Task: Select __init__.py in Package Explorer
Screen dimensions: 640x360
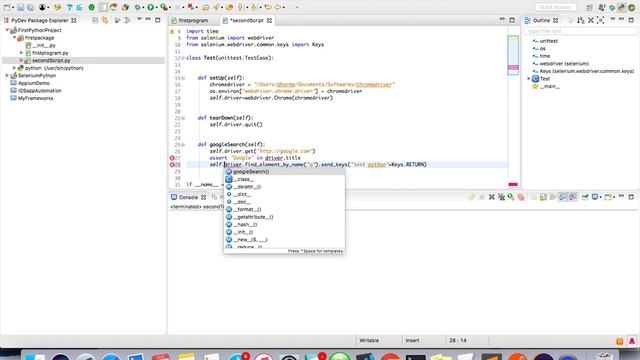Action: point(44,45)
